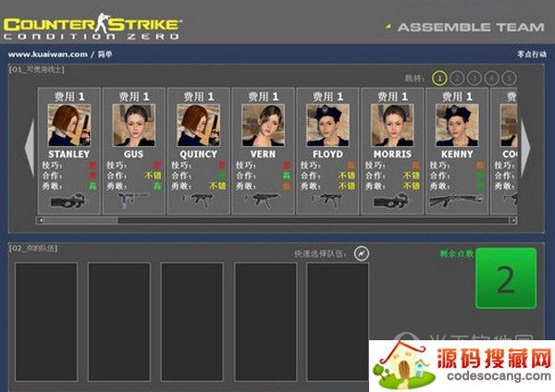Click the green remaining points box

click(x=506, y=278)
